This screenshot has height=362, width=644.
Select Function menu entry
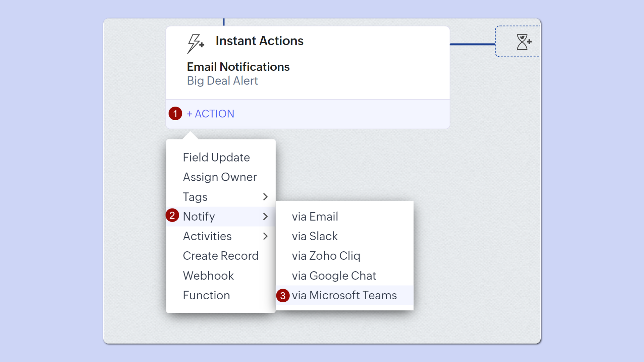pyautogui.click(x=206, y=295)
